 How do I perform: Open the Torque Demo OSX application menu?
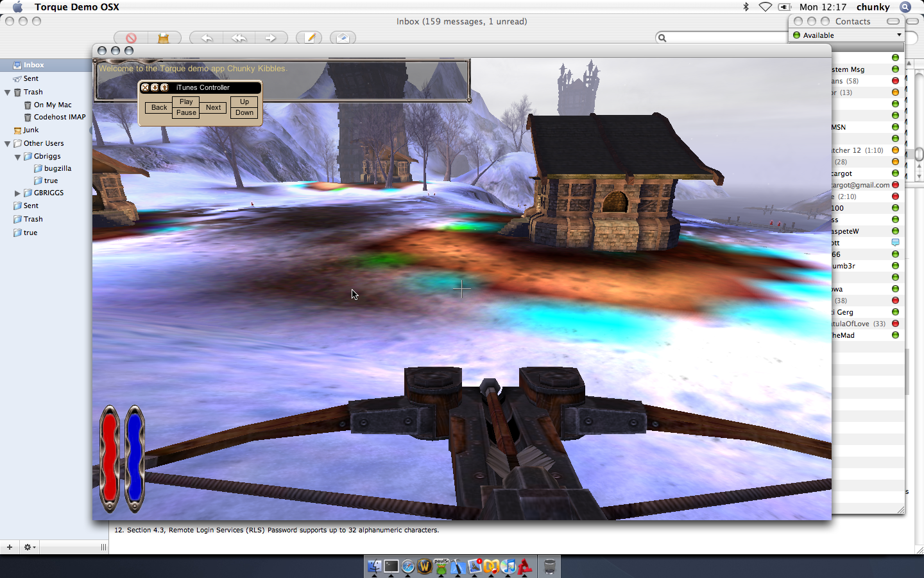click(76, 7)
